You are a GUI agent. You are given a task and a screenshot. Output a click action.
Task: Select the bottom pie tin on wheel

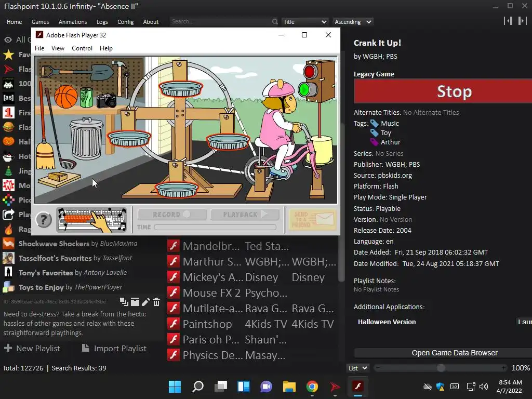(x=177, y=190)
